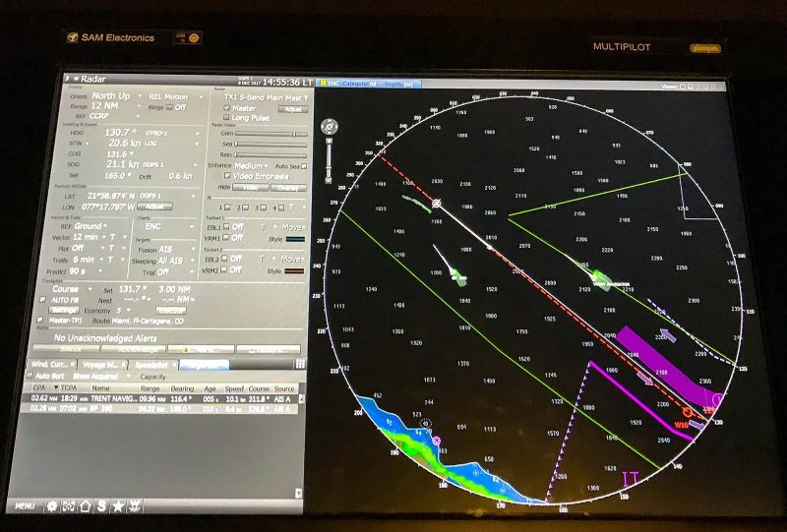Toggle Auto Sort checkbox

pyautogui.click(x=30, y=376)
